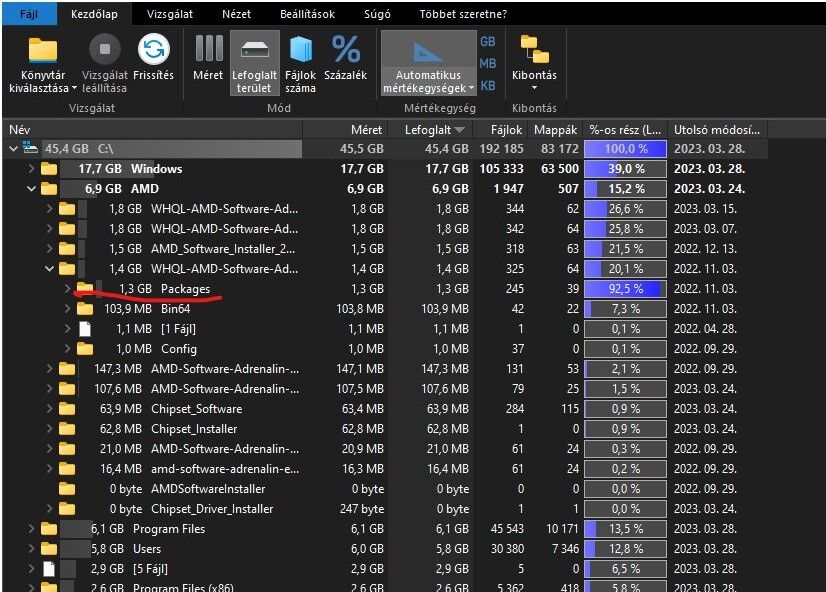Set units to MB
The width and height of the screenshot is (826, 592).
pos(488,64)
